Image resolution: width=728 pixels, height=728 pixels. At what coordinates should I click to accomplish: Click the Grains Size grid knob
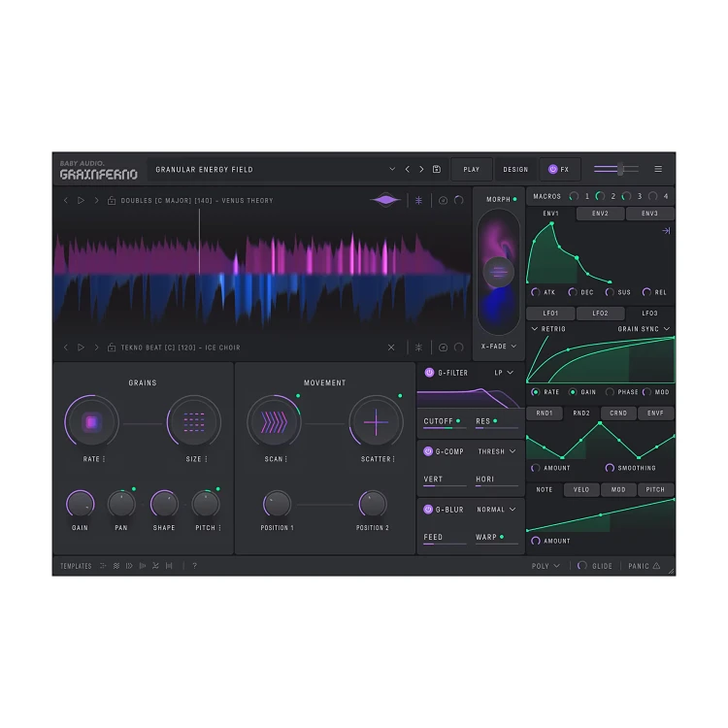pos(193,422)
